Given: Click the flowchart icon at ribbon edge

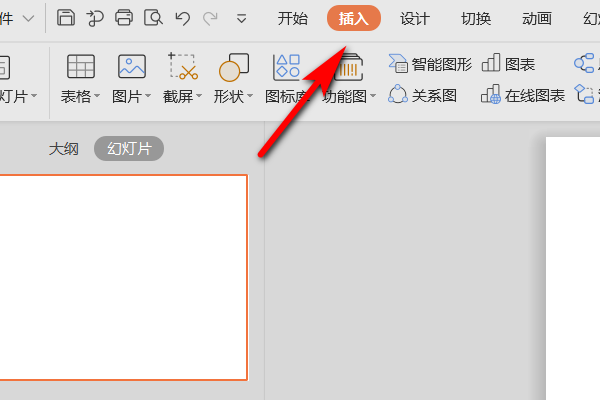Looking at the screenshot, I should pos(585,94).
